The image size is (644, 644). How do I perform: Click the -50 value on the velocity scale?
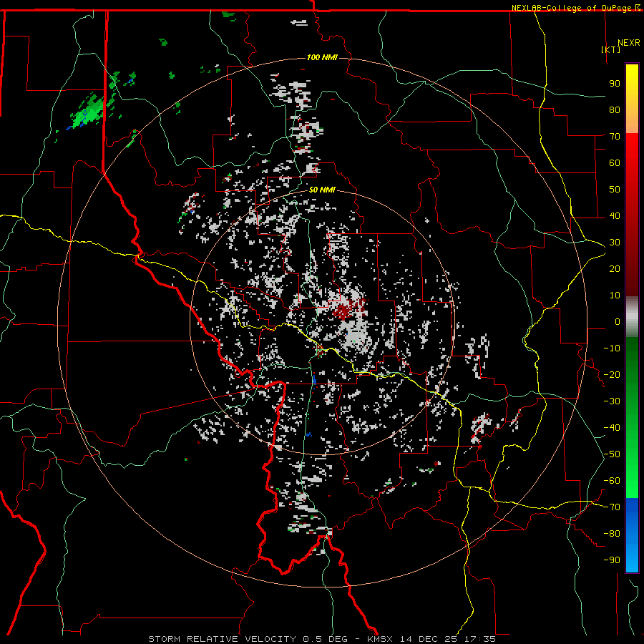tap(612, 454)
